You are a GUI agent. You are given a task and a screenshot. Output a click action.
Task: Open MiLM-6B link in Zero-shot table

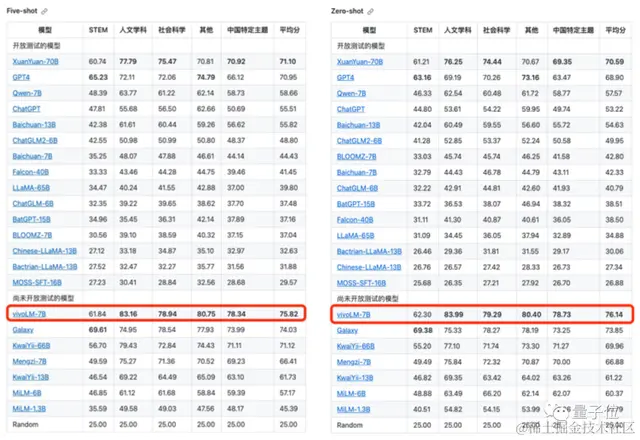click(351, 393)
